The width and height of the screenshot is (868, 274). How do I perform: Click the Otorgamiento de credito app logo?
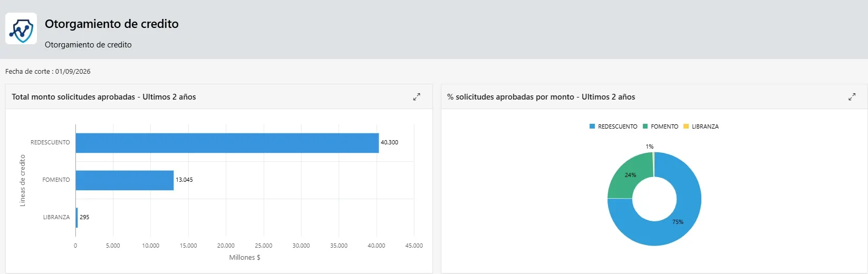pyautogui.click(x=21, y=28)
